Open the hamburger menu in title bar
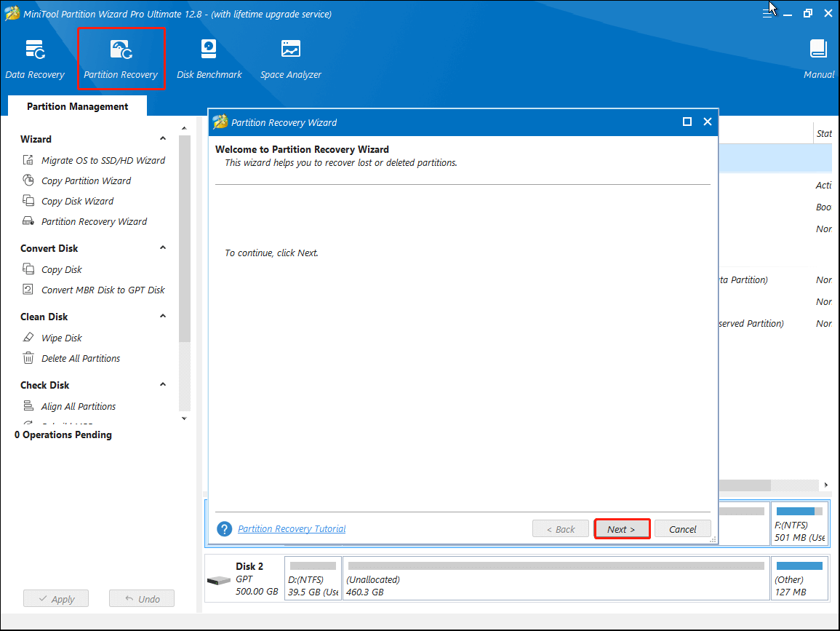This screenshot has height=631, width=840. [767, 13]
